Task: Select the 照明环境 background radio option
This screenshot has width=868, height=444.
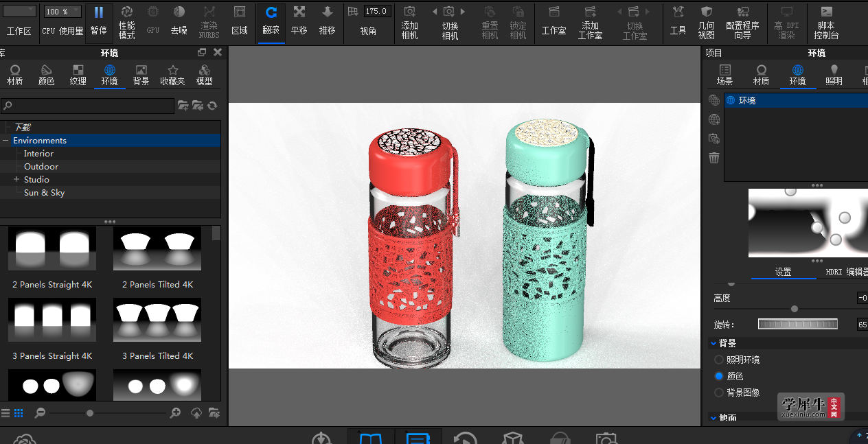Action: point(719,360)
